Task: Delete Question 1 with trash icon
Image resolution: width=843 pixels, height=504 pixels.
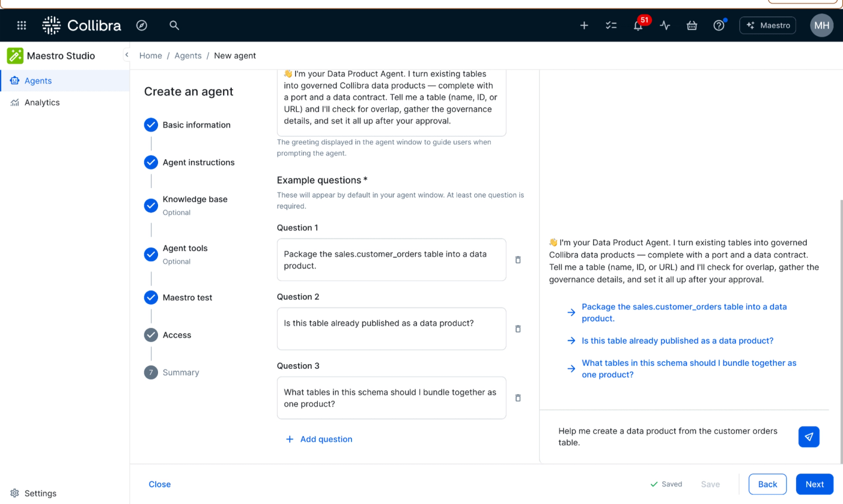Action: (518, 260)
